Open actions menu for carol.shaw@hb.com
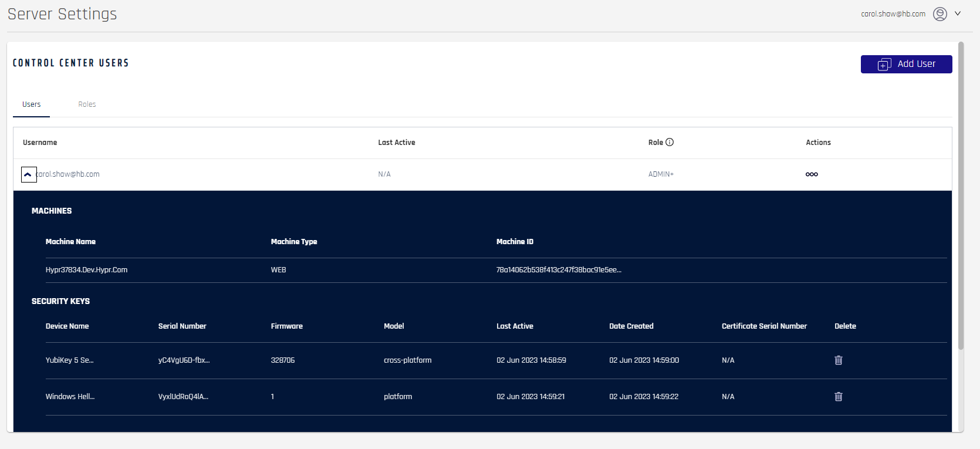This screenshot has height=449, width=980. [x=812, y=174]
